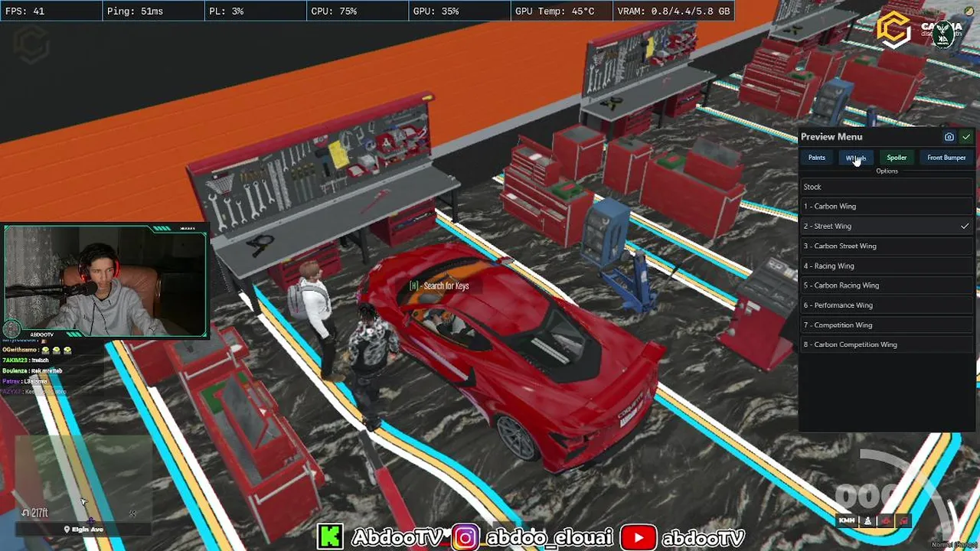The image size is (980, 551).
Task: Click the GPU Temp: 45°C readout
Action: tap(555, 11)
